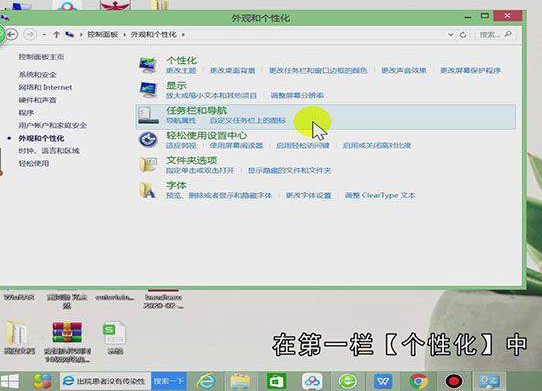Open the 任务栏和导航 heading link
Screen dimensions: 542x391
[197, 110]
